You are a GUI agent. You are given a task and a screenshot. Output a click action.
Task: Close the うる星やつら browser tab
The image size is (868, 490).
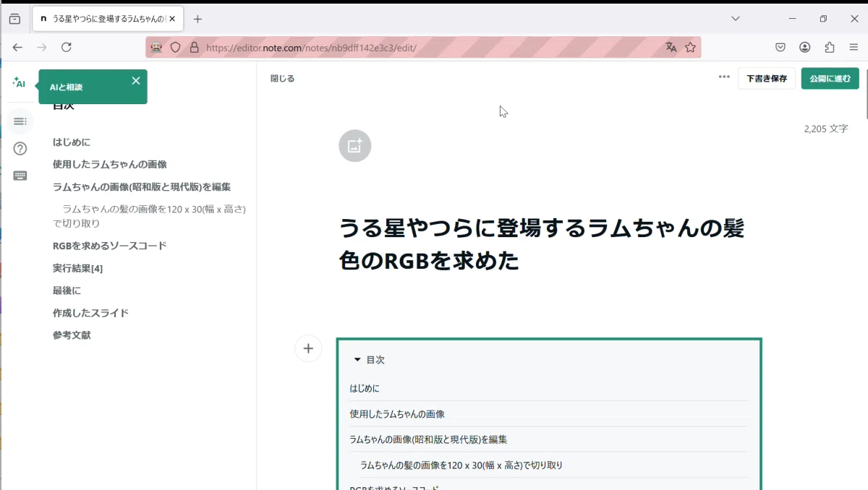(172, 19)
